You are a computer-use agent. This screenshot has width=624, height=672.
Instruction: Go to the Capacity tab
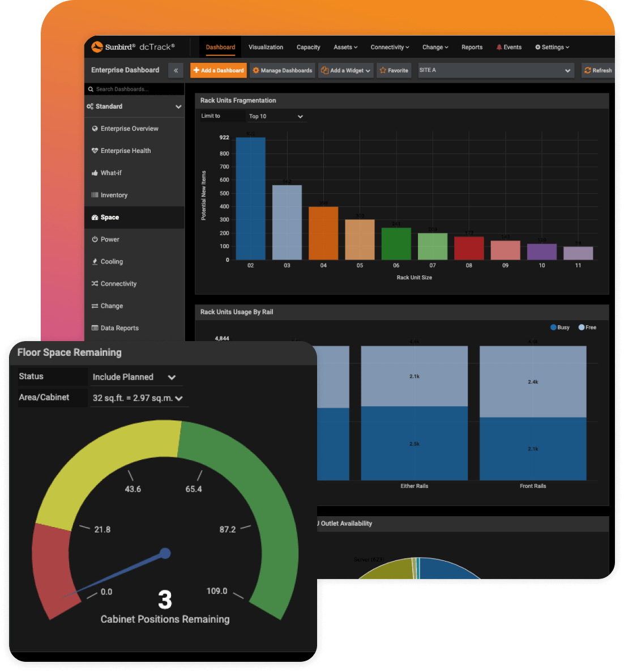(x=309, y=47)
